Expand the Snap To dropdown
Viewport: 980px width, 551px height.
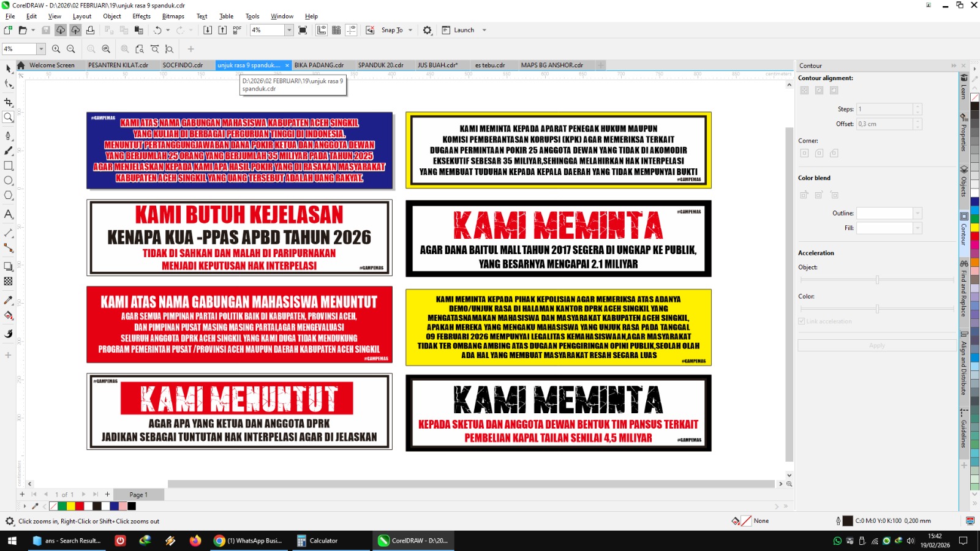pos(410,30)
